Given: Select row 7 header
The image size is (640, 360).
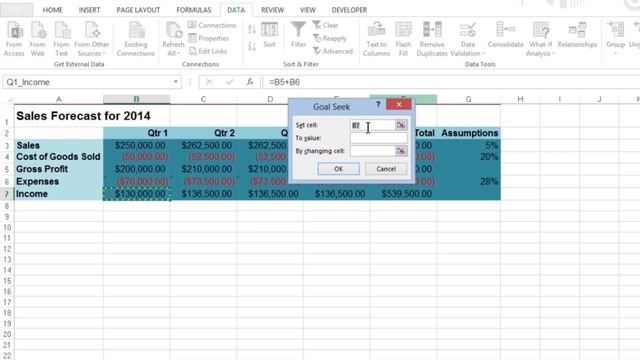Looking at the screenshot, I should point(7,194).
